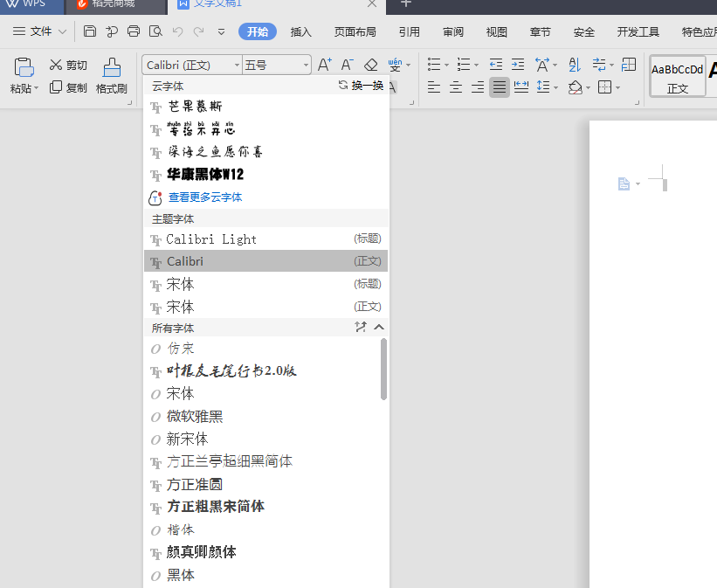Click the Paste clipboard icon

tap(24, 67)
